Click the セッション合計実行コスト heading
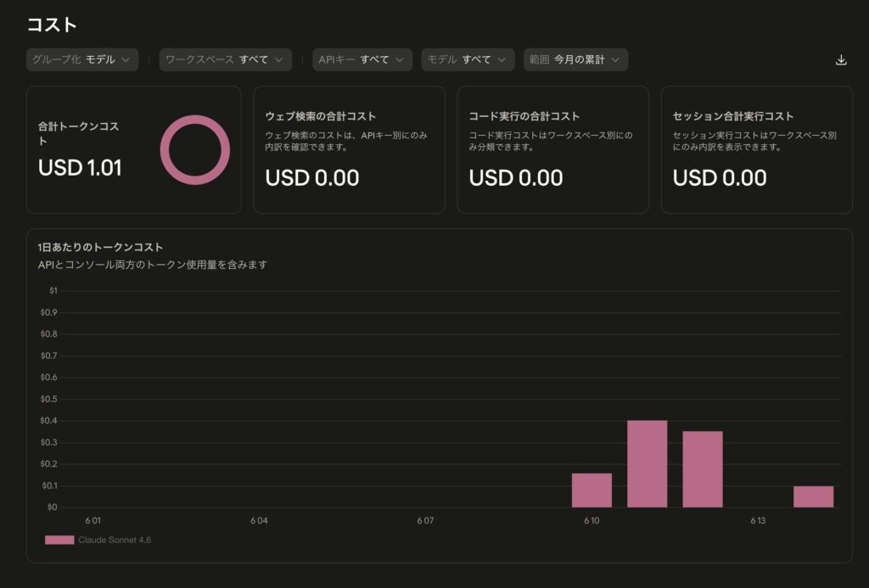This screenshot has height=588, width=869. pyautogui.click(x=733, y=116)
